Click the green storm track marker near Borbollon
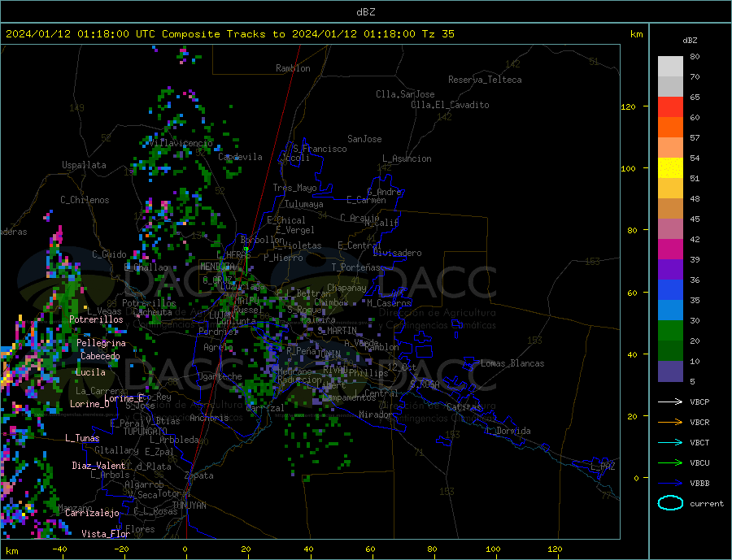 point(246,250)
